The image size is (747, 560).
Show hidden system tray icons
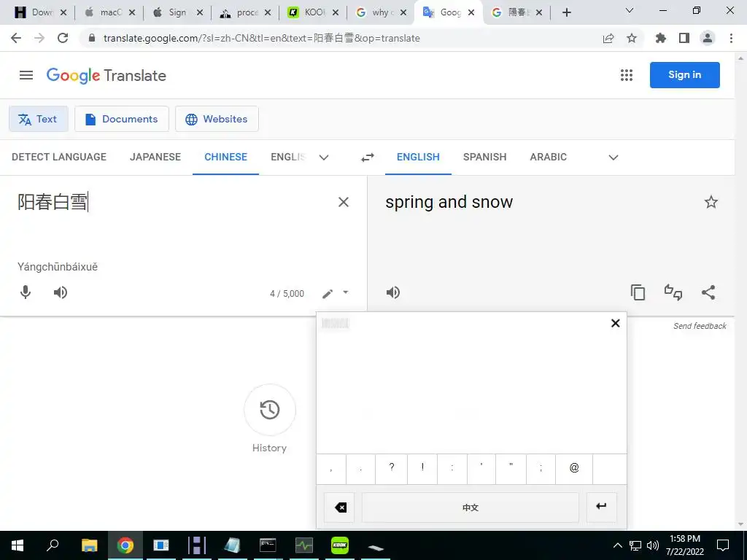(617, 545)
